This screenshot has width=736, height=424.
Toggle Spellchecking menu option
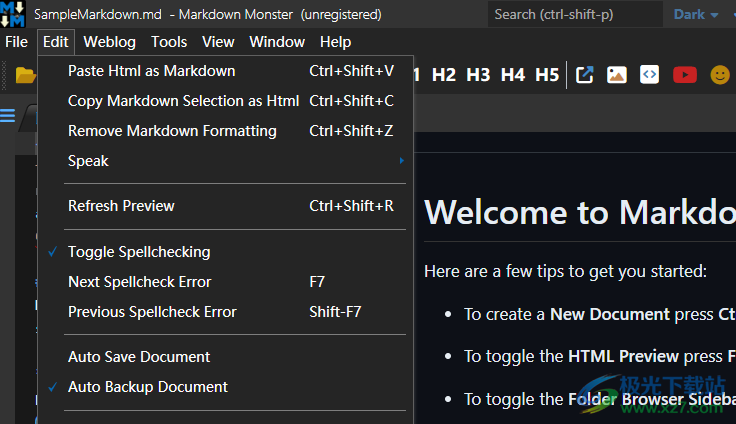pyautogui.click(x=226, y=252)
